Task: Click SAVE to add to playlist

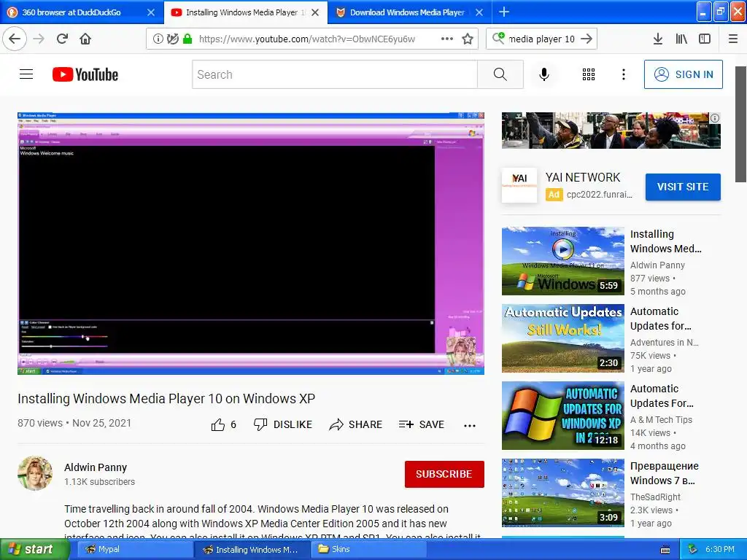Action: 422,424
